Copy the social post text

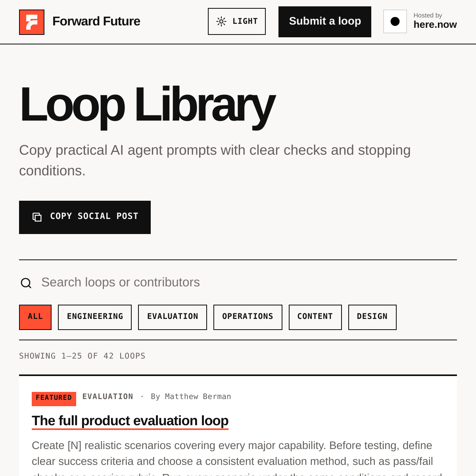pos(85,217)
